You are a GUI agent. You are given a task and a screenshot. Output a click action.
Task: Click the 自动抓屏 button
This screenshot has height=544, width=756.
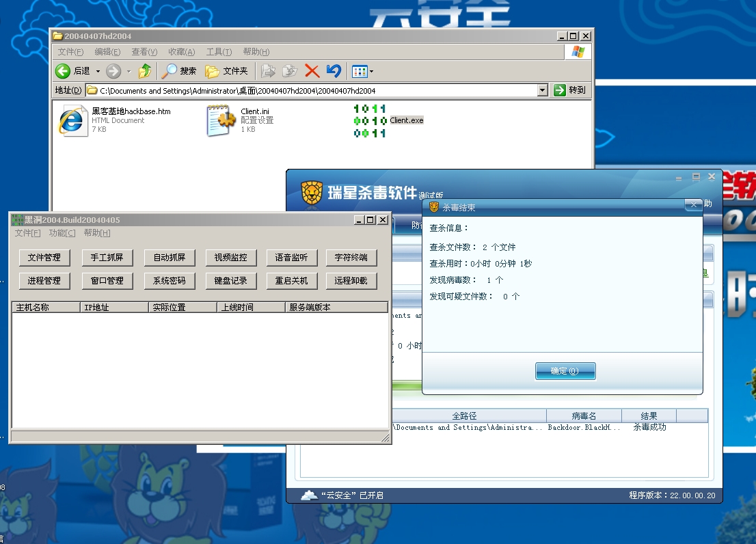170,257
